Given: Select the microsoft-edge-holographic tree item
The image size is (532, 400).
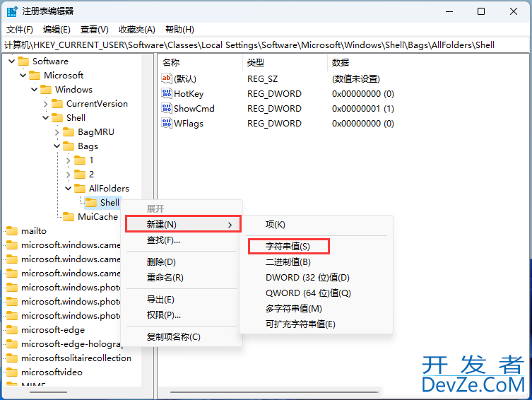Looking at the screenshot, I should [x=71, y=344].
